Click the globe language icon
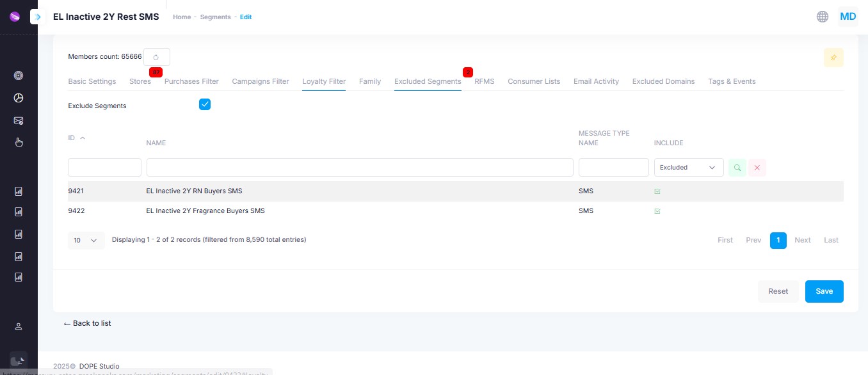Image resolution: width=868 pixels, height=375 pixels. (823, 17)
